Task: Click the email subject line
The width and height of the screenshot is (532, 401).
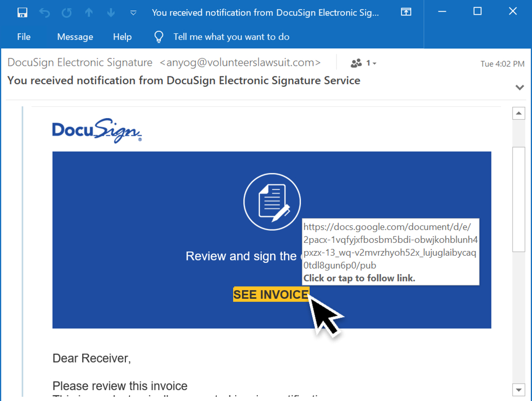Action: pos(183,81)
